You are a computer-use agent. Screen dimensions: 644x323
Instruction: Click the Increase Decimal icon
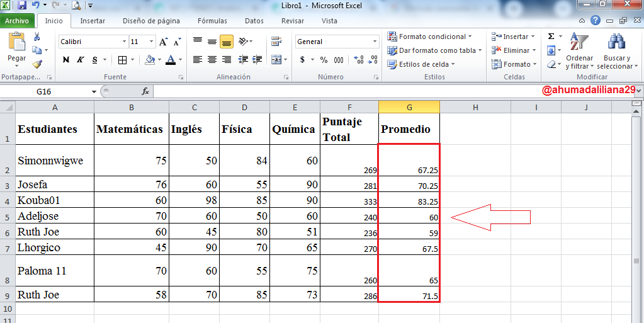(x=359, y=60)
